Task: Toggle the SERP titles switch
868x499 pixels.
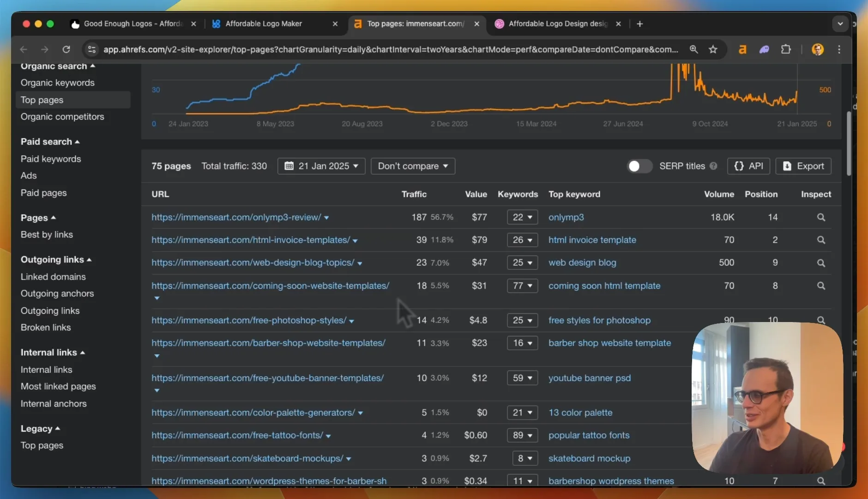Action: click(x=639, y=166)
